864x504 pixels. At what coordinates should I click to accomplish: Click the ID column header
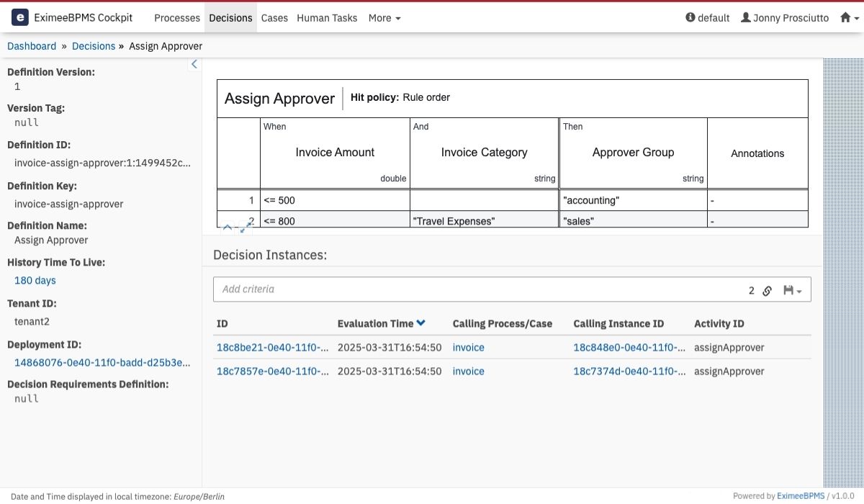(222, 323)
